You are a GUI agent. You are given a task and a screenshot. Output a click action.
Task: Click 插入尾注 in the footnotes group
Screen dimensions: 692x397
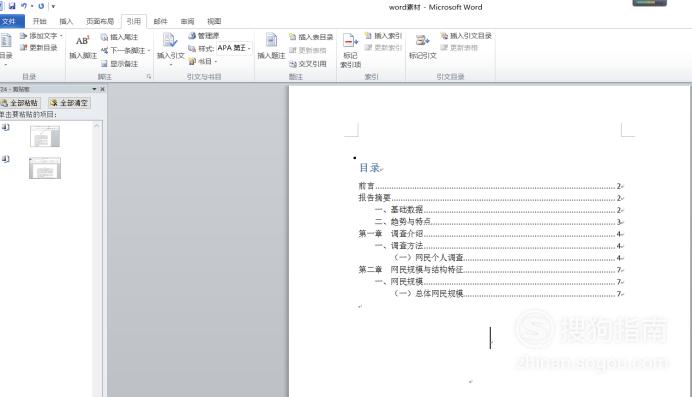coord(119,37)
